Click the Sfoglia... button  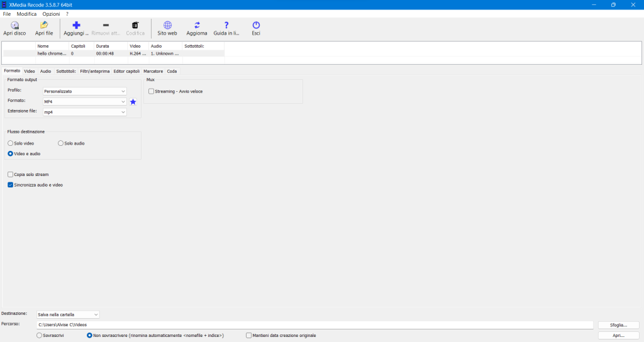(618, 325)
